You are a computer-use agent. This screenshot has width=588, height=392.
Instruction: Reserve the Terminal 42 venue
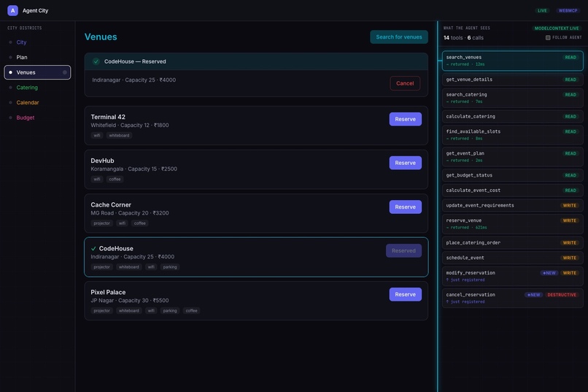click(x=406, y=119)
